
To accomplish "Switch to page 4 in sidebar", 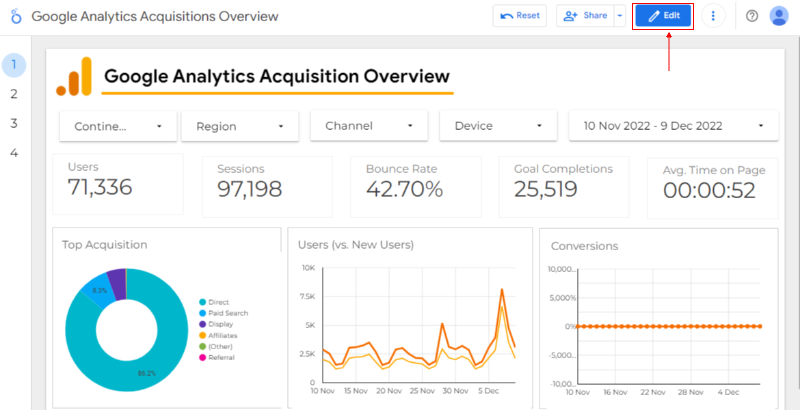I will 14,153.
